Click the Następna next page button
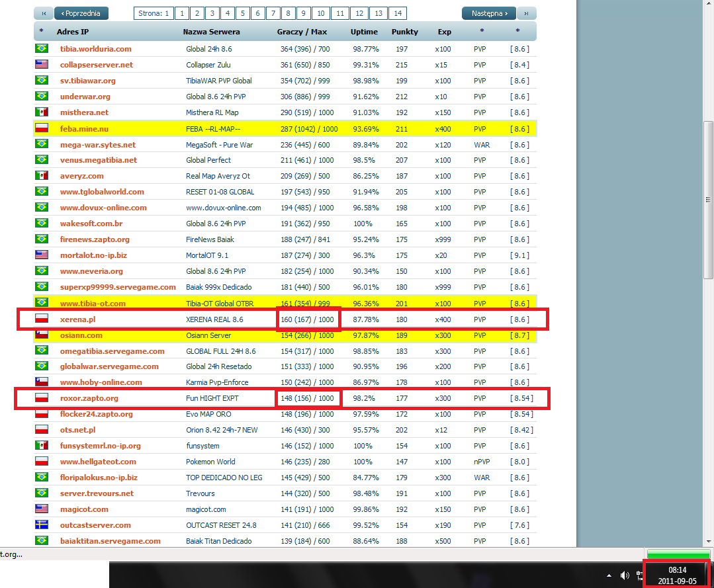The width and height of the screenshot is (714, 588). [489, 13]
